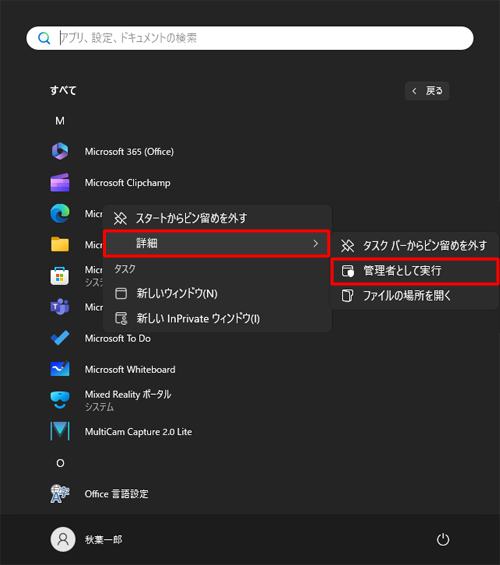The width and height of the screenshot is (500, 565).
Task: Click the Mixed Reality ポータル headset icon
Action: pos(60,400)
